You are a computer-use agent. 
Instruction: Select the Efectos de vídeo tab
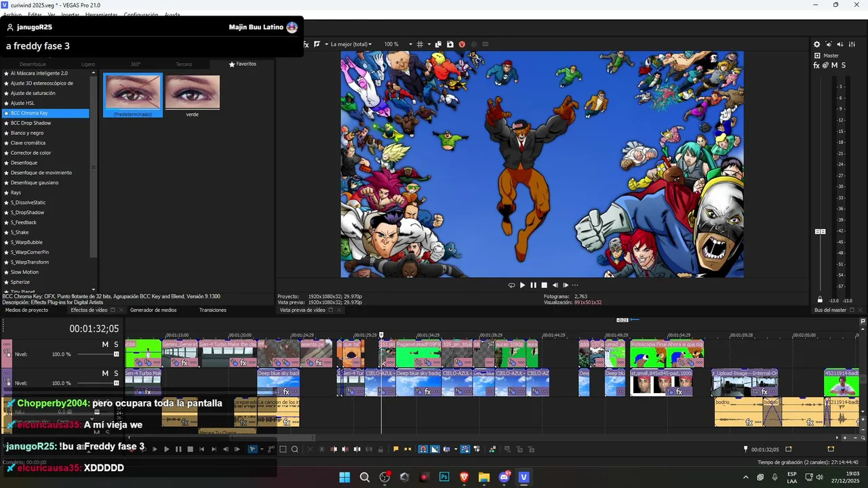(89, 310)
